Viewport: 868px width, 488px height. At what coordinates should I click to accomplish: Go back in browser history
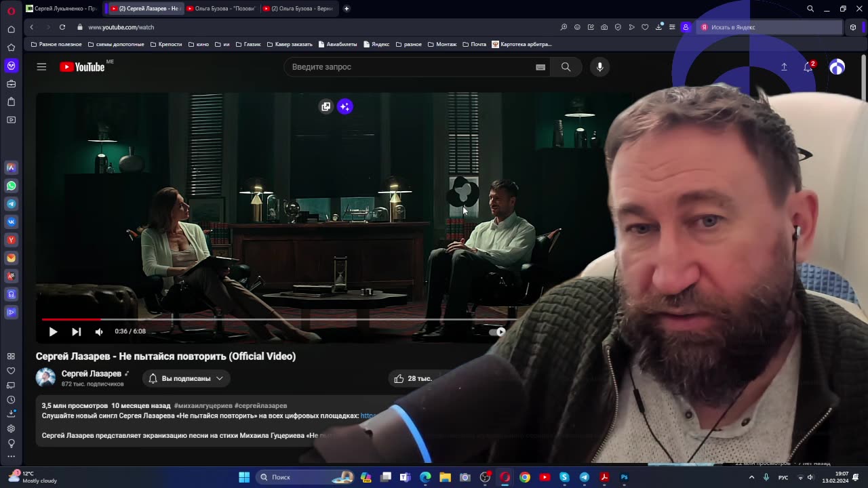click(31, 27)
